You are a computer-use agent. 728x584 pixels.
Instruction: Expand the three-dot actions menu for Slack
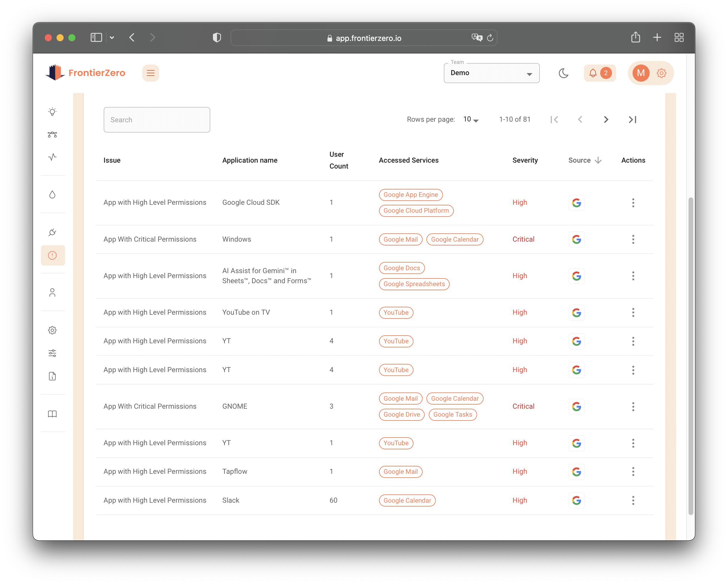pyautogui.click(x=633, y=501)
